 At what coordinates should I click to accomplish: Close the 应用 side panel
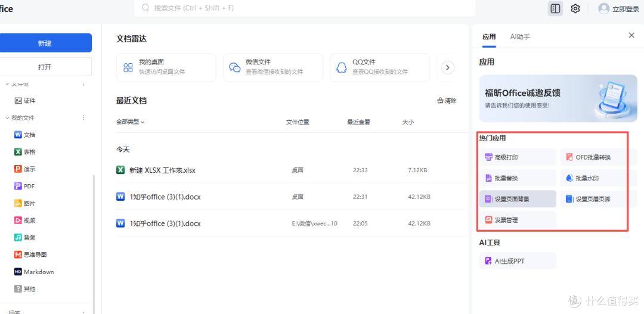click(x=631, y=35)
